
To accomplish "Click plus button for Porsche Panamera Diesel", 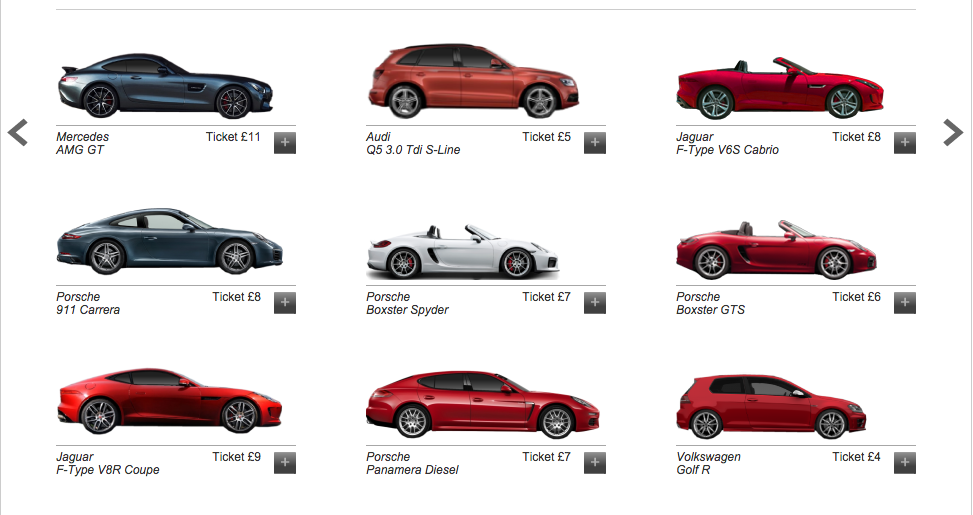I will [594, 463].
